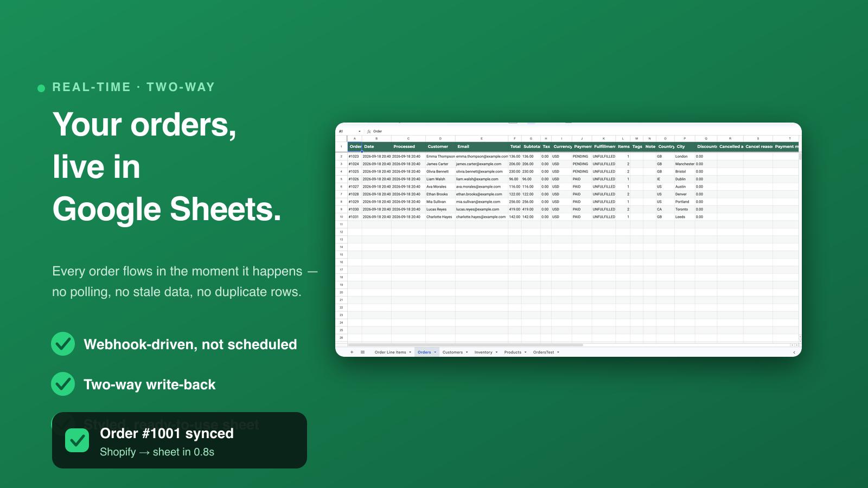Select column header E
The height and width of the screenshot is (488, 868).
[x=481, y=139]
